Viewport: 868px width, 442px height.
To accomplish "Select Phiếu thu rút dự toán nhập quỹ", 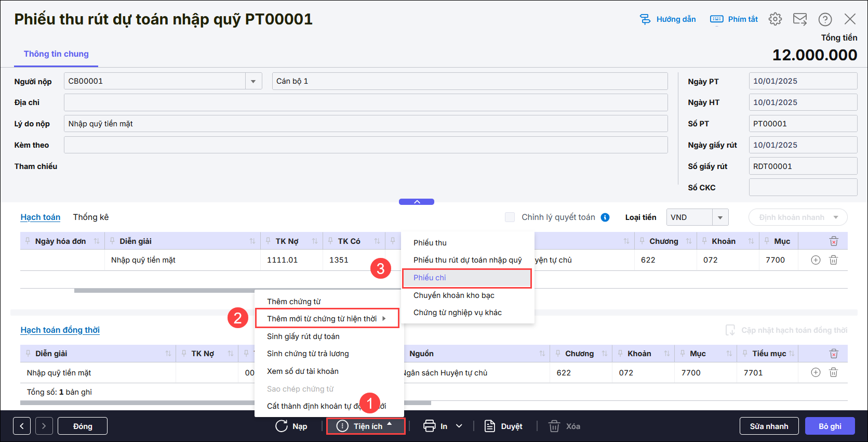I will pyautogui.click(x=468, y=260).
